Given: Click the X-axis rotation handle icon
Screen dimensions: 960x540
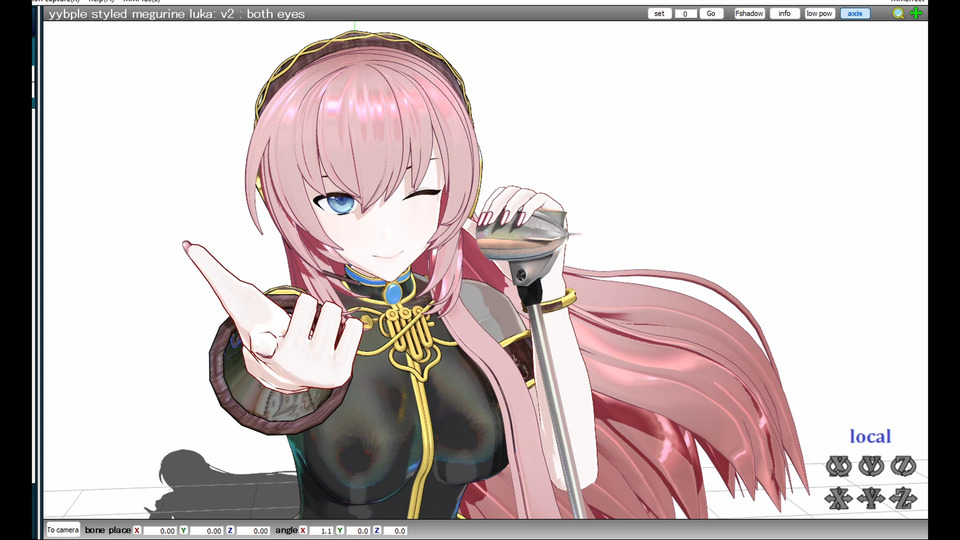Looking at the screenshot, I should click(839, 467).
